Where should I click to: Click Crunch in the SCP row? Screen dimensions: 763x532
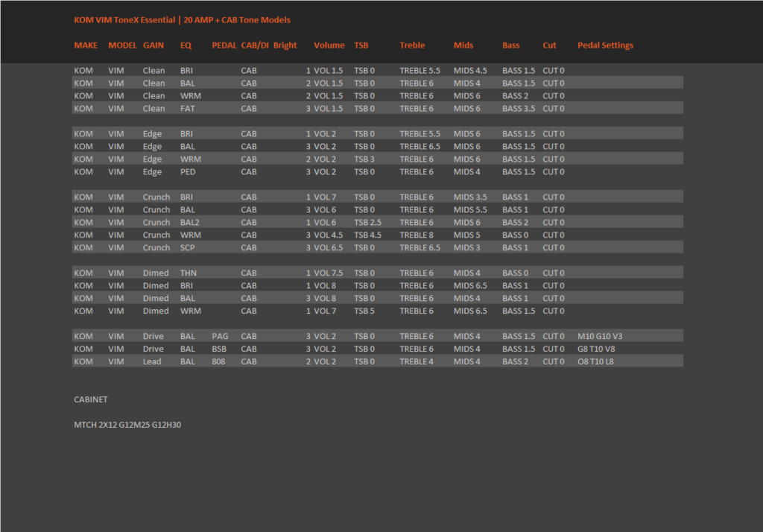(156, 248)
